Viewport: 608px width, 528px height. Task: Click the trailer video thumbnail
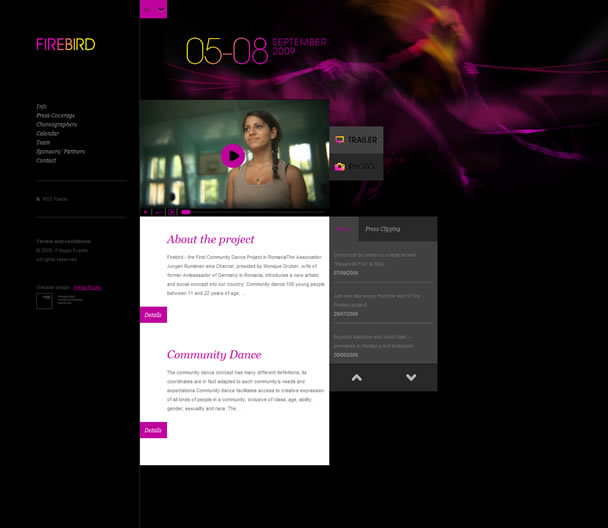(234, 154)
